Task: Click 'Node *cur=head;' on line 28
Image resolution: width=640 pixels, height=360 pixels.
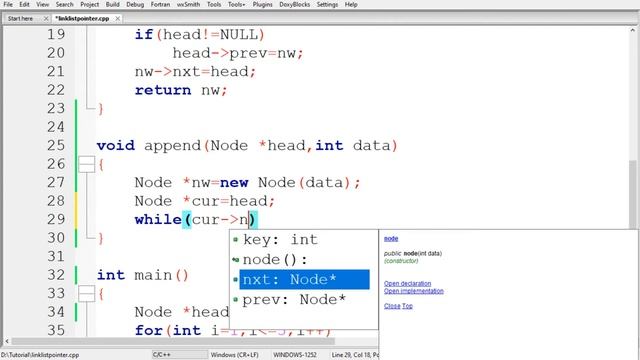Action: coord(205,201)
